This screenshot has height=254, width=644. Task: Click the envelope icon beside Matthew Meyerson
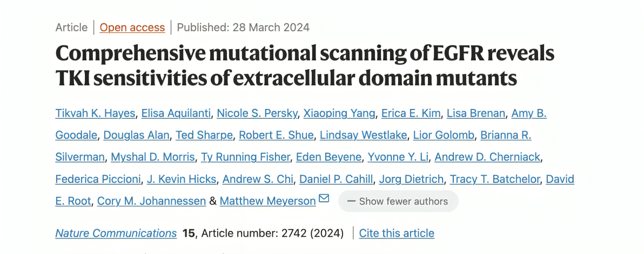[324, 198]
